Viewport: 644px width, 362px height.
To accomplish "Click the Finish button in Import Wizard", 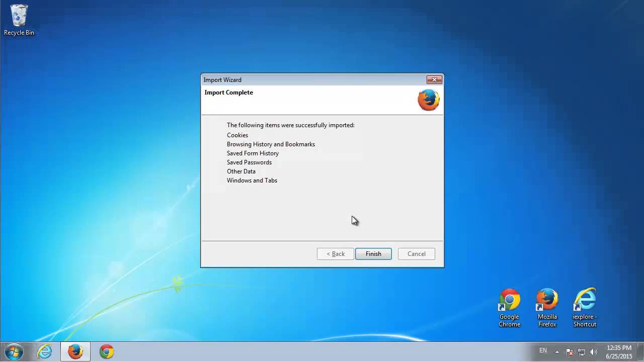I will (373, 254).
